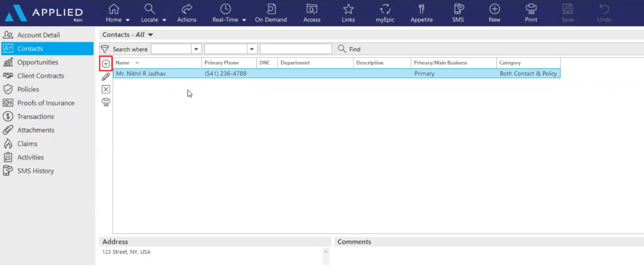The image size is (644, 275).
Task: Click the New plus icon in toolbar
Action: 494,9
